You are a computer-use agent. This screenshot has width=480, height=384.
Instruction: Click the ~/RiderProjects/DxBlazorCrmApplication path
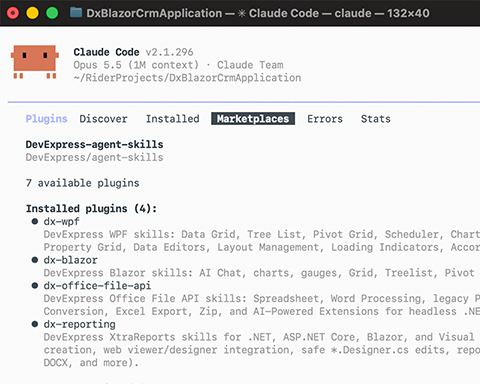tap(187, 78)
